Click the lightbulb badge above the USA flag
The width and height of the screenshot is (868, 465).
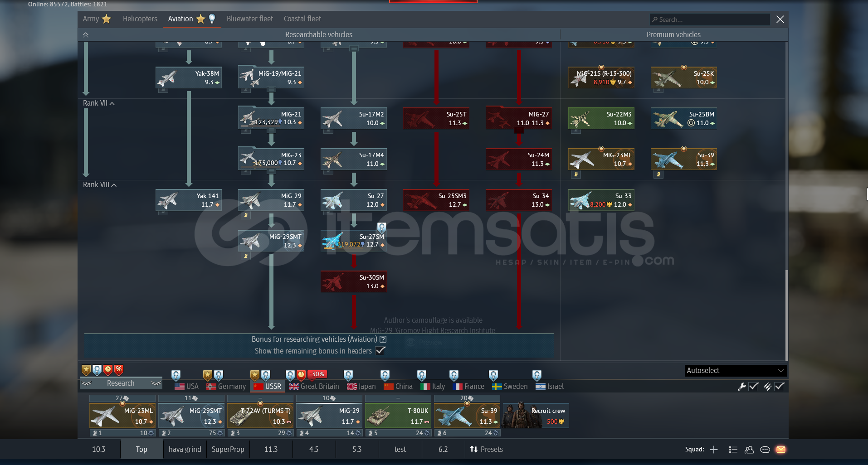[176, 375]
